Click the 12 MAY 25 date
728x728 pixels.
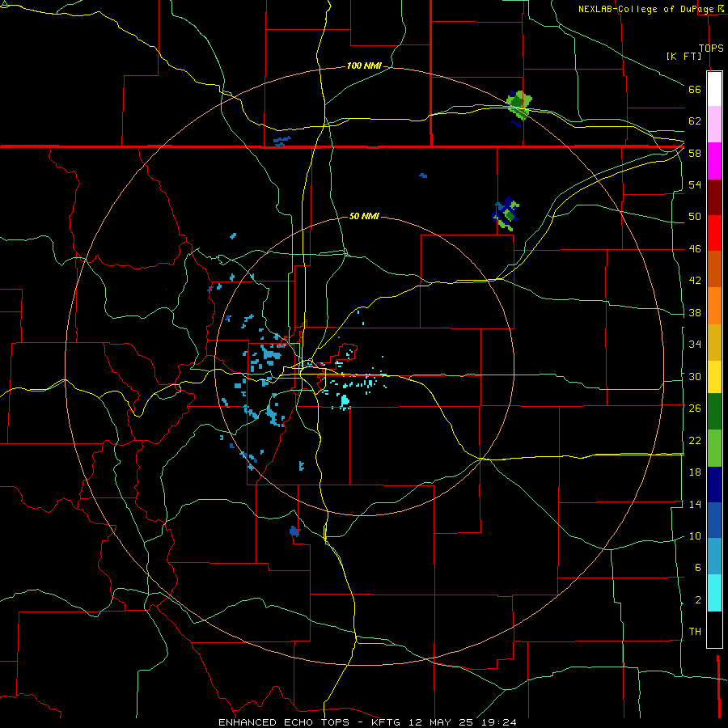pyautogui.click(x=440, y=722)
